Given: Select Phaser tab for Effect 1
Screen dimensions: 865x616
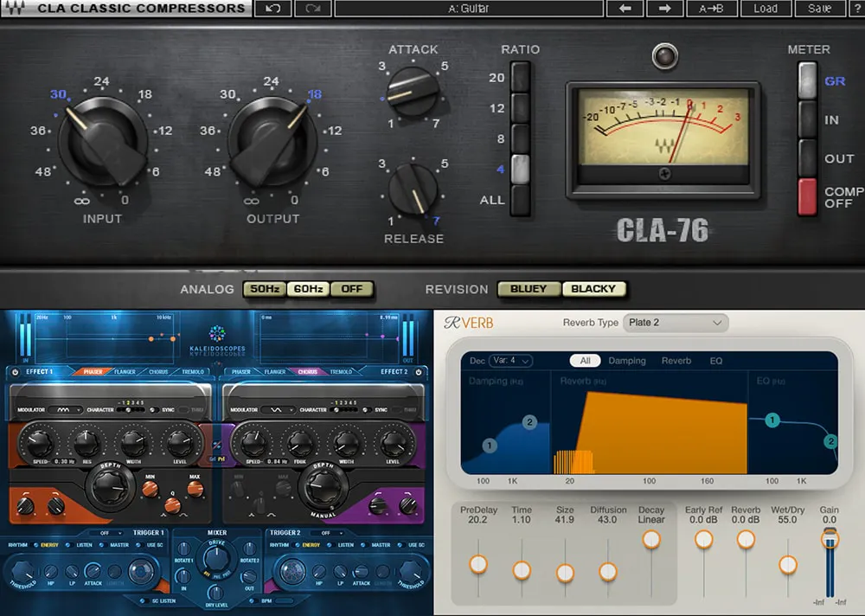Looking at the screenshot, I should tap(93, 372).
